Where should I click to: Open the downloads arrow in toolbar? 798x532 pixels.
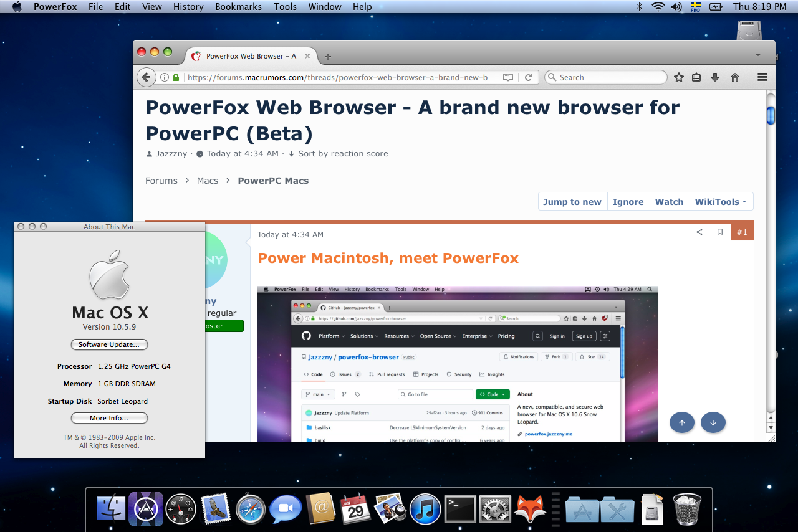pyautogui.click(x=715, y=77)
